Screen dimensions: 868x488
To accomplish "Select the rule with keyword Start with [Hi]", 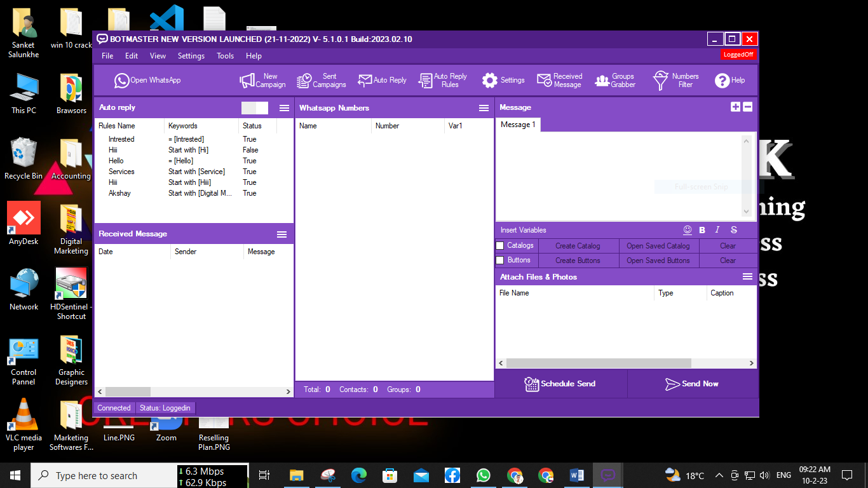I will pyautogui.click(x=187, y=150).
